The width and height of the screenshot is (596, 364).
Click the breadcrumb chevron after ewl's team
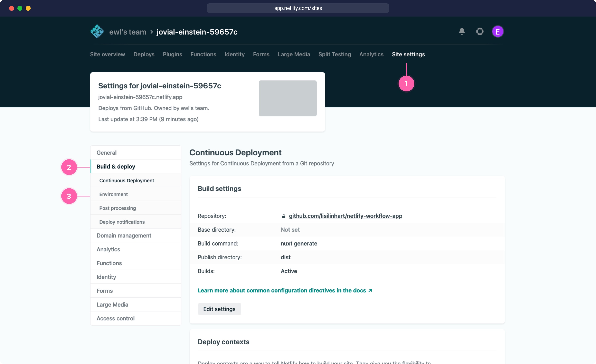tap(152, 32)
